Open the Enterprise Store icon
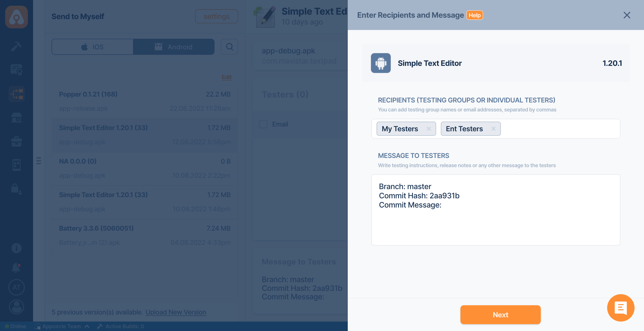The width and height of the screenshot is (644, 331). [x=17, y=117]
